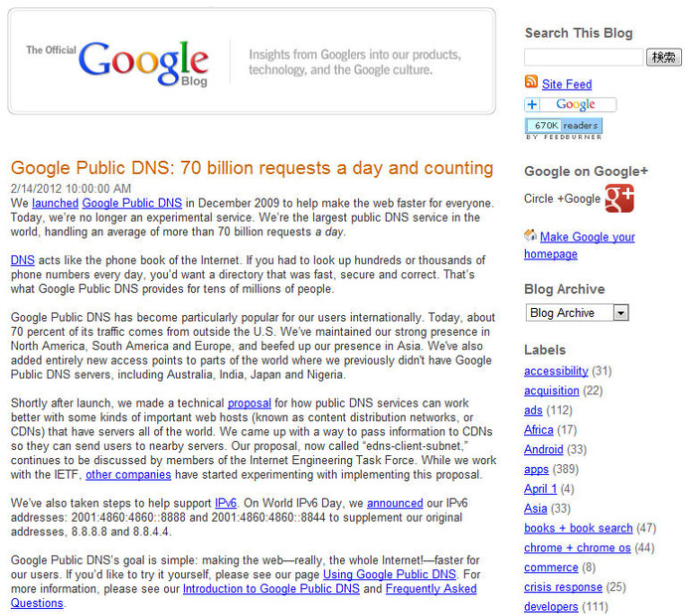Select the Africa label
The image size is (691, 616).
(539, 430)
